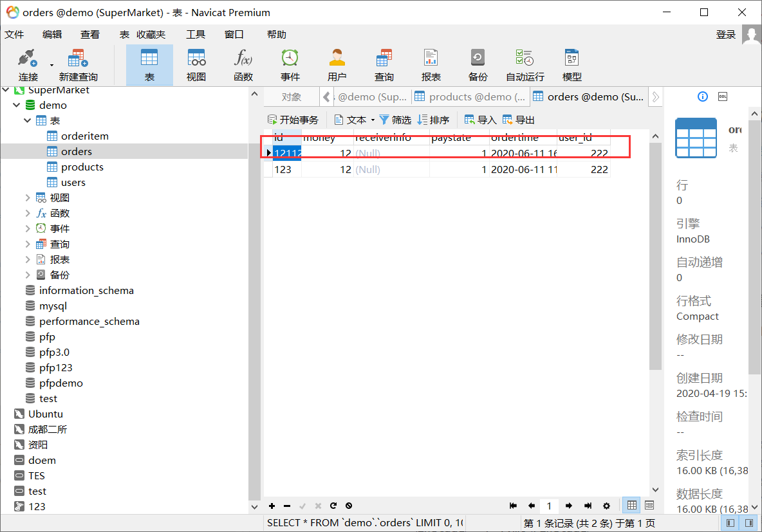The height and width of the screenshot is (532, 762).
Task: Go to next page of records
Action: [x=569, y=506]
